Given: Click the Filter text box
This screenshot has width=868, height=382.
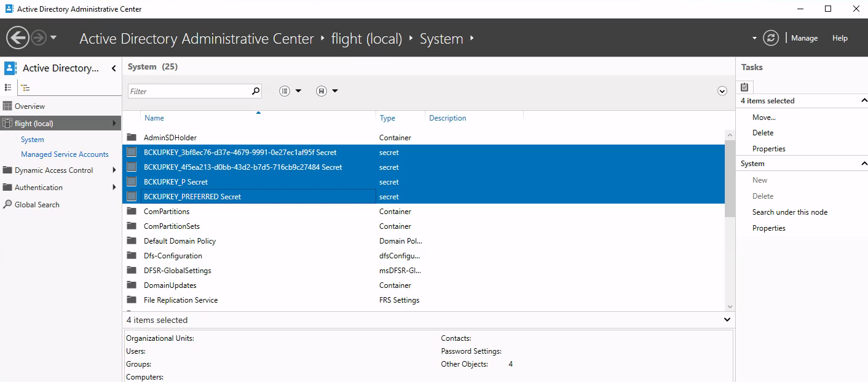Looking at the screenshot, I should [x=189, y=91].
